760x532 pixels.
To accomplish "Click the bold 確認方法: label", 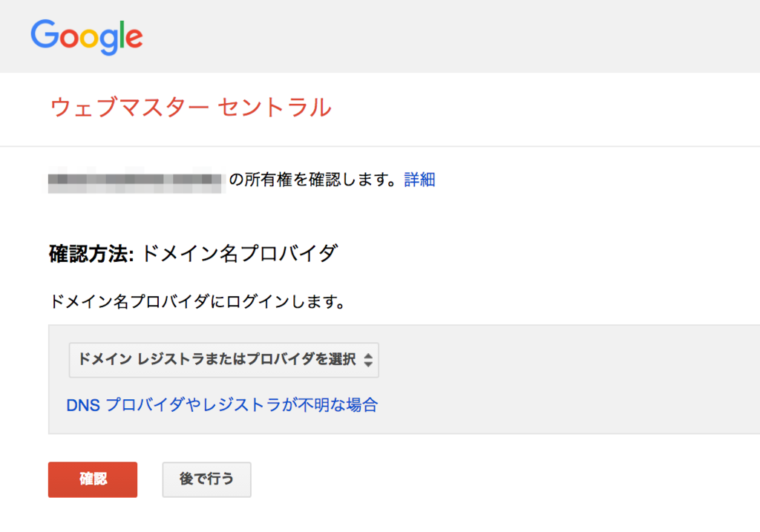I will 90,254.
